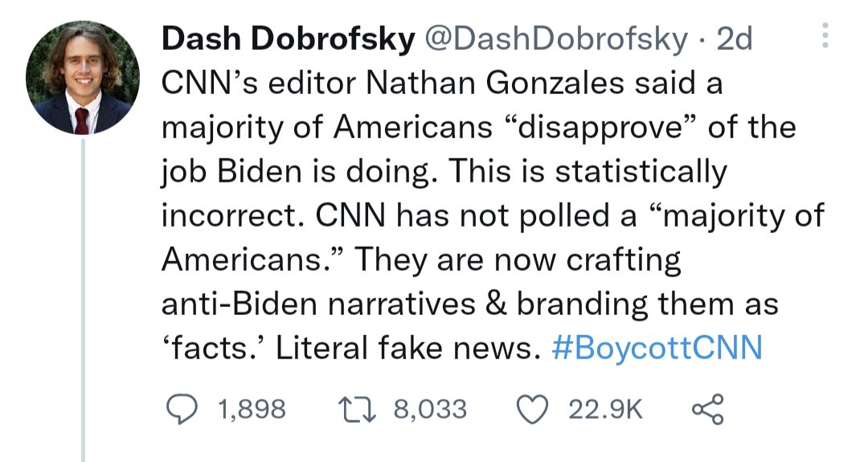Viewport: 868px width, 462px height.
Task: Click the 1,898 replies count
Action: [251, 410]
